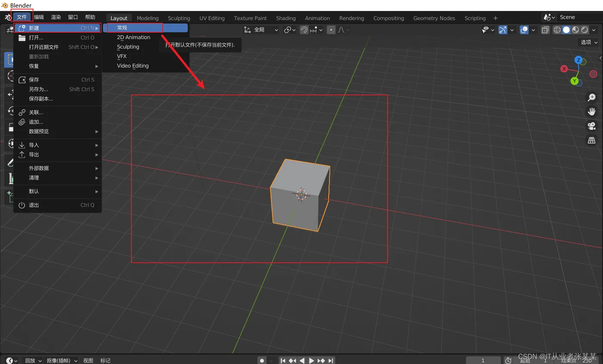Click the blue Z axis gizmo

point(579,60)
